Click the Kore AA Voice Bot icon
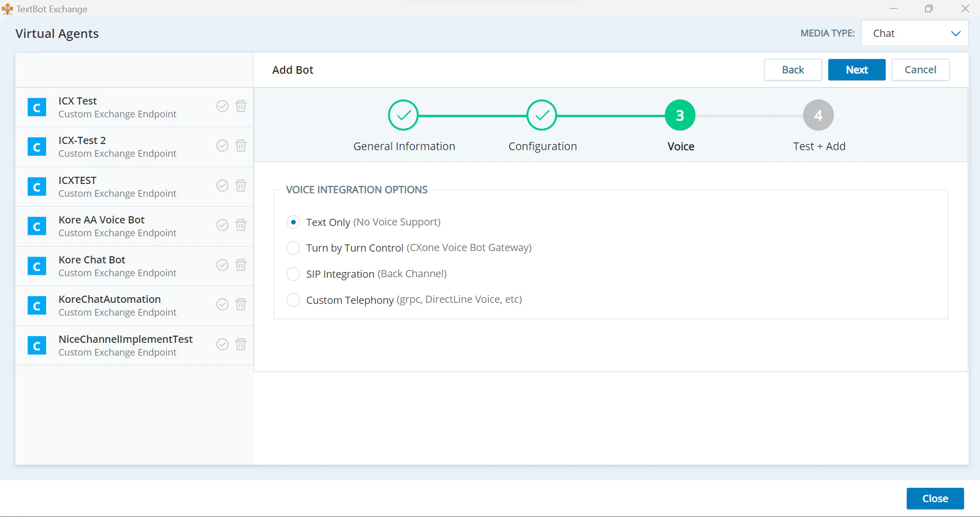This screenshot has height=517, width=980. [x=36, y=226]
